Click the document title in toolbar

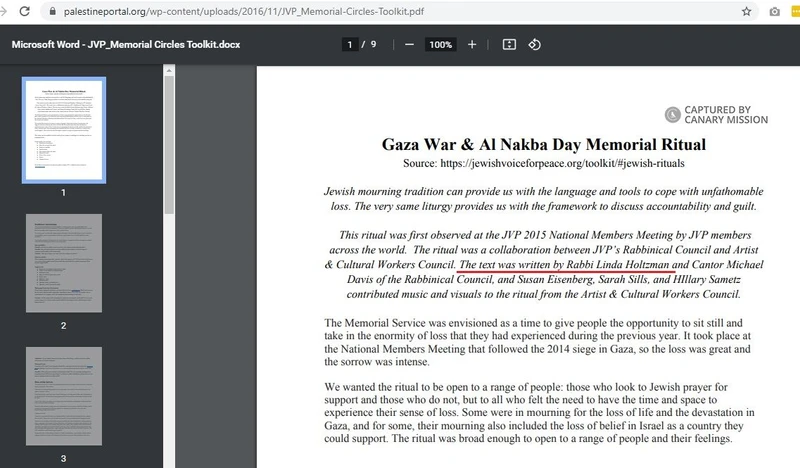[x=126, y=44]
